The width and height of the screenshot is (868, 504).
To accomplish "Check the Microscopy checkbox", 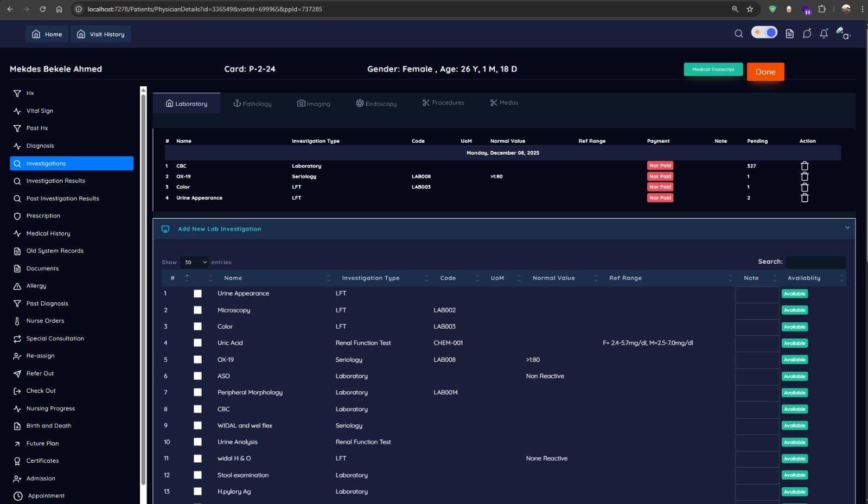I will tap(197, 310).
